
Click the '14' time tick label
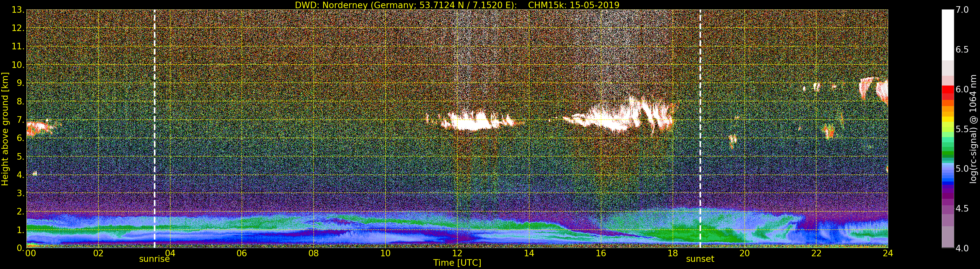click(529, 253)
